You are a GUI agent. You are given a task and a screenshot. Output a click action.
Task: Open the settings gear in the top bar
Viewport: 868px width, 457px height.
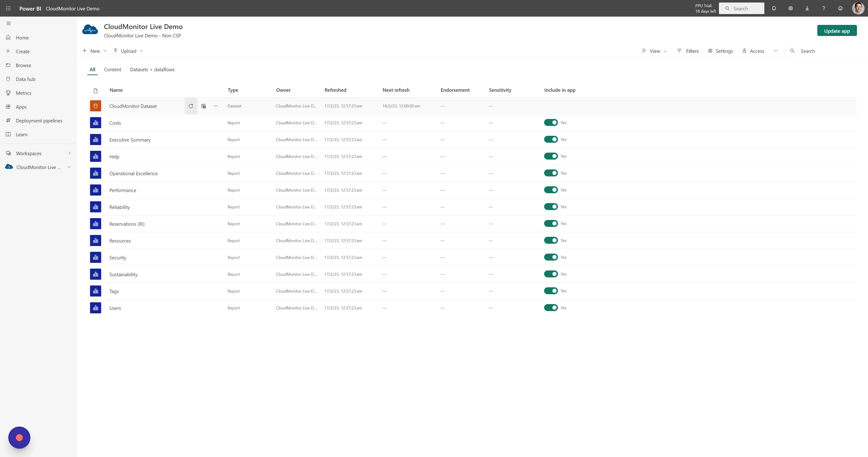point(791,9)
